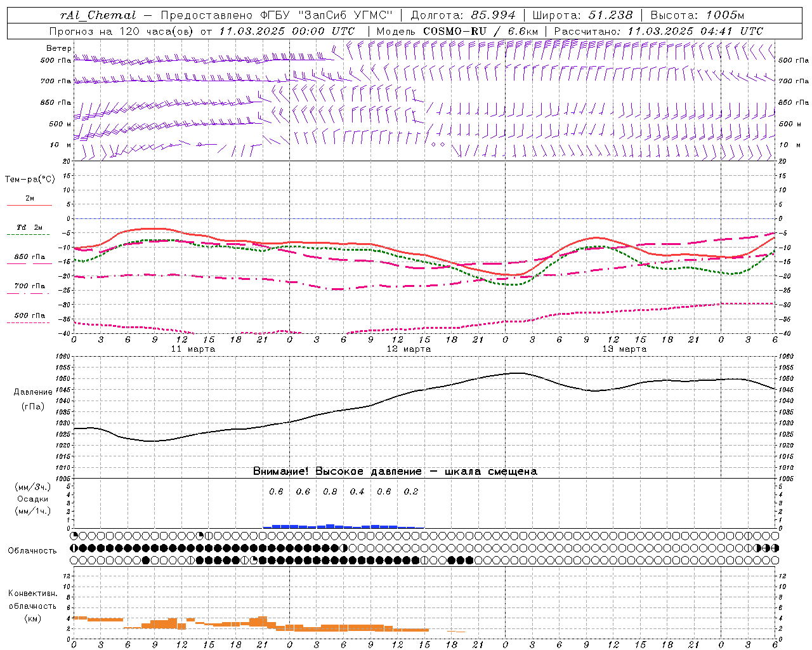Click the Широта: 51.238 value
812x650 pixels.
pos(582,15)
